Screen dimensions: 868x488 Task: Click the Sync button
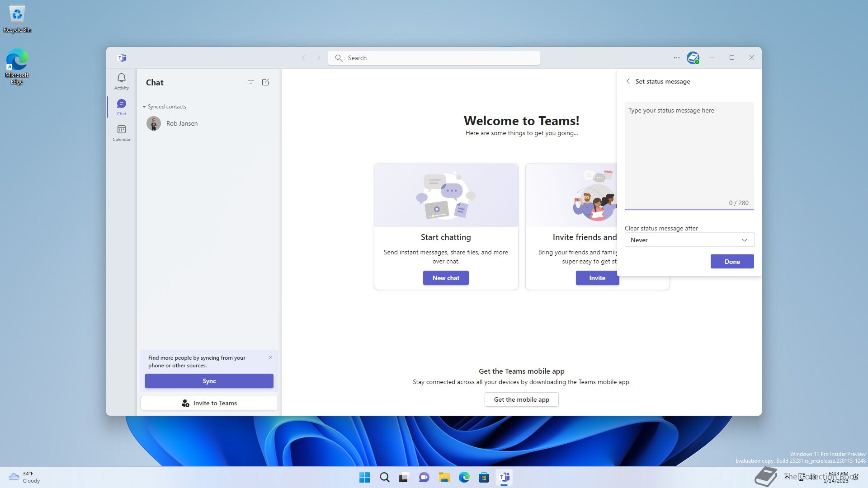point(209,381)
